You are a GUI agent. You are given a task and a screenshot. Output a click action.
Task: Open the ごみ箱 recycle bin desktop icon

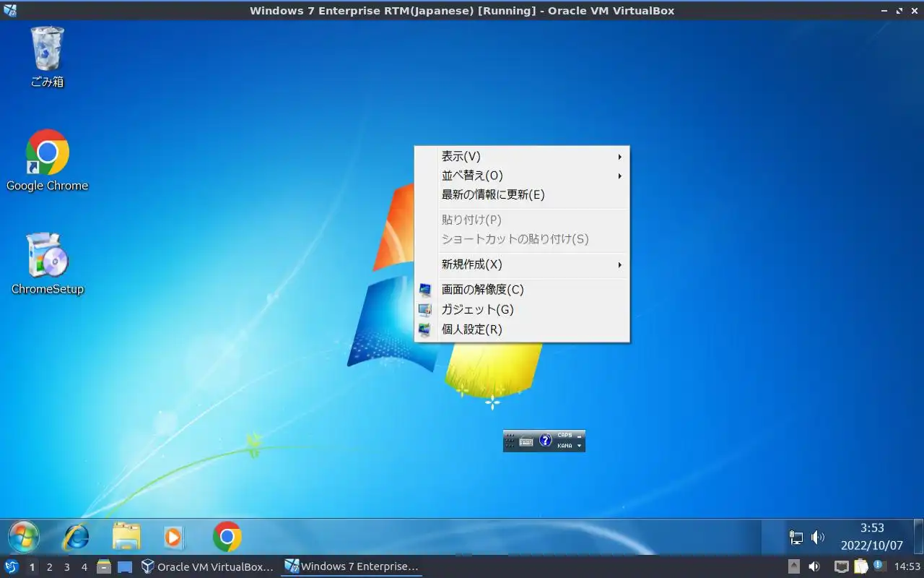tap(47, 56)
